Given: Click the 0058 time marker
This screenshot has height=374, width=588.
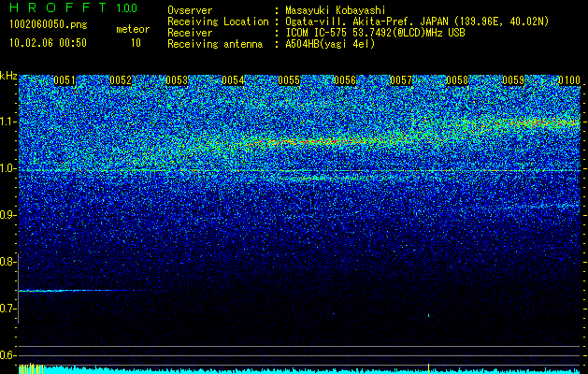Looking at the screenshot, I should pyautogui.click(x=457, y=80).
